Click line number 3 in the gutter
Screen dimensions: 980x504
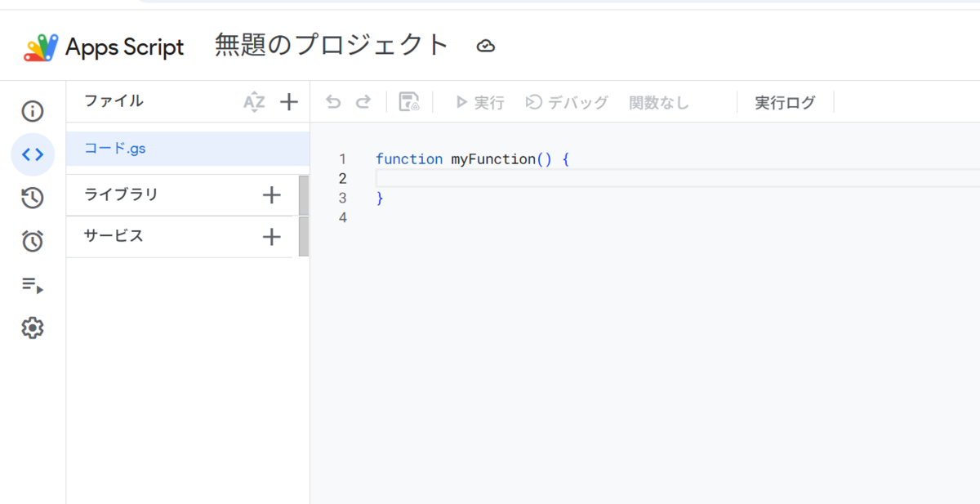tap(342, 198)
